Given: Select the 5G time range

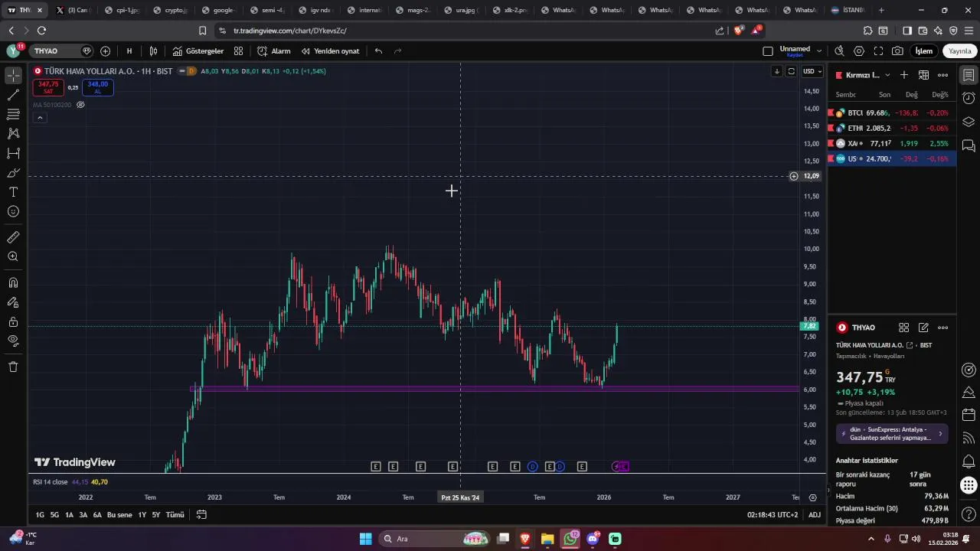Looking at the screenshot, I should click(x=54, y=515).
